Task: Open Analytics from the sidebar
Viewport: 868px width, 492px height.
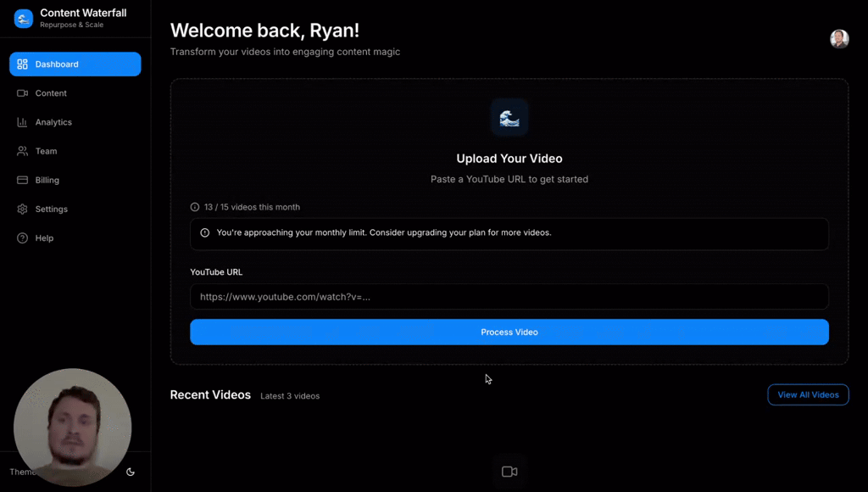Action: 75,122
